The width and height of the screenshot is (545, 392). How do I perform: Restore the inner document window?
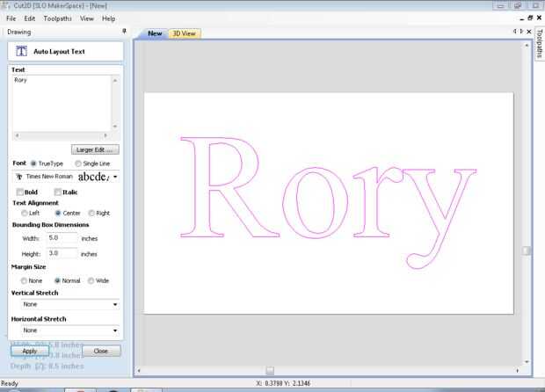point(530,18)
